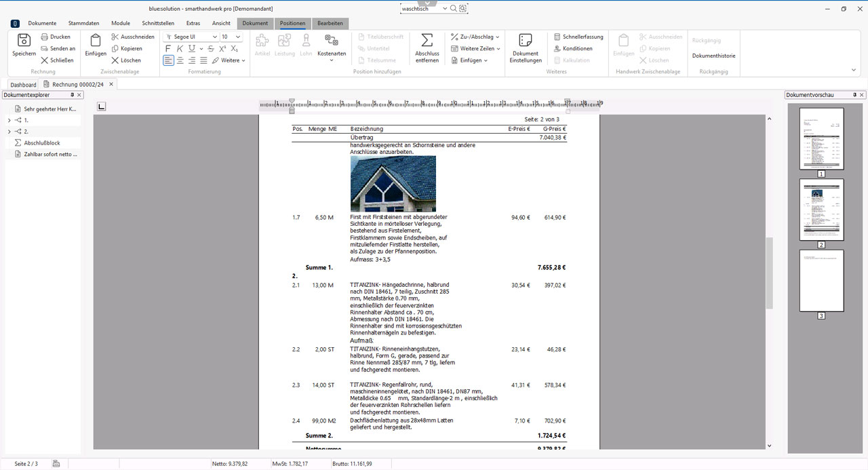Open Einfügen dropdown in Position hinzufügen
868x470 pixels.
point(469,60)
